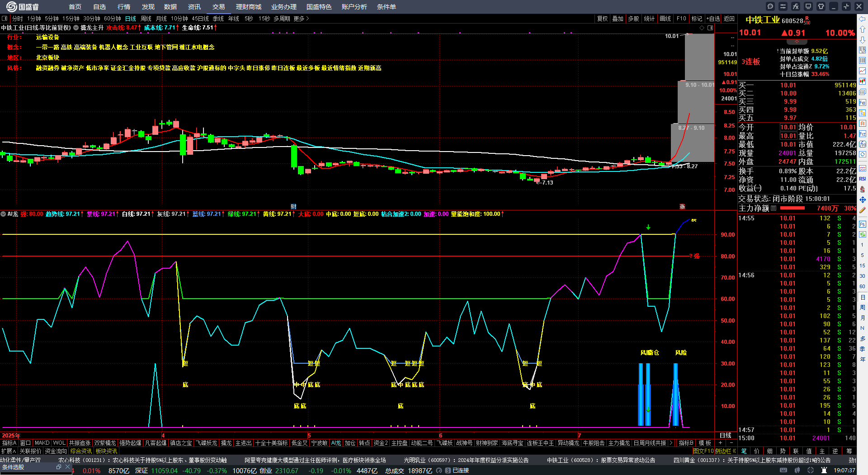
Task: Open the F12 icon in right sidebar
Action: [x=863, y=134]
